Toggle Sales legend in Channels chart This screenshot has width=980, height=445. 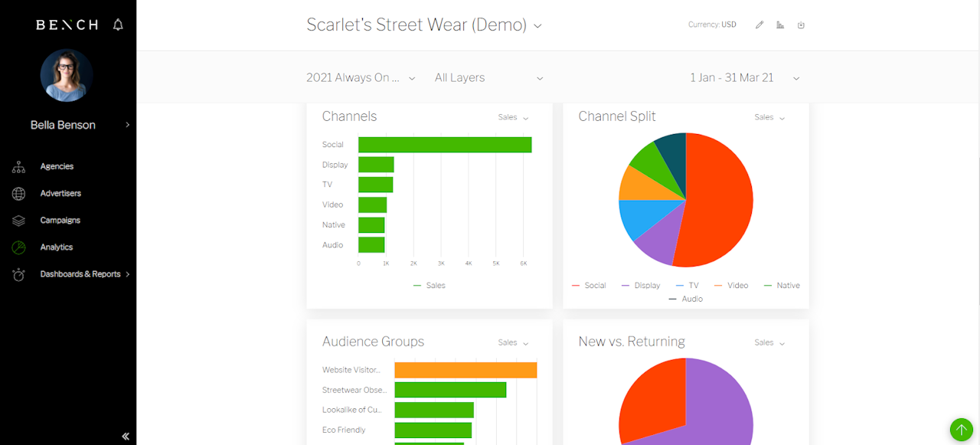429,286
